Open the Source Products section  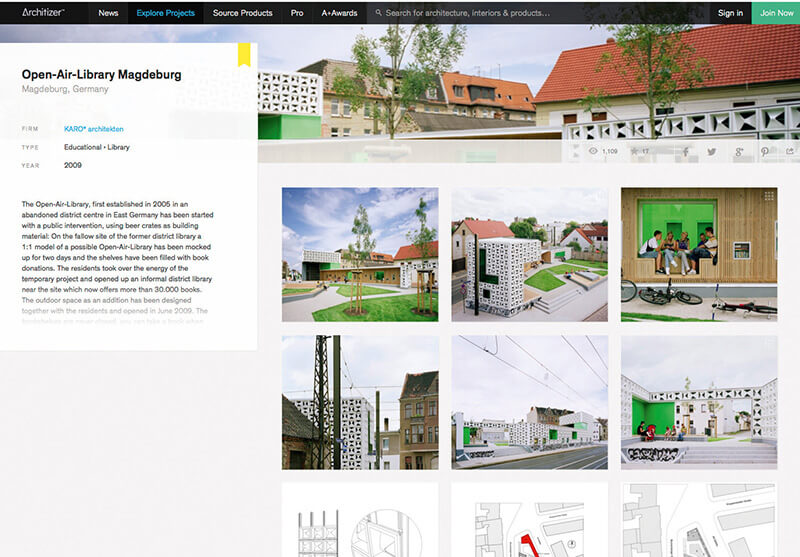point(242,13)
